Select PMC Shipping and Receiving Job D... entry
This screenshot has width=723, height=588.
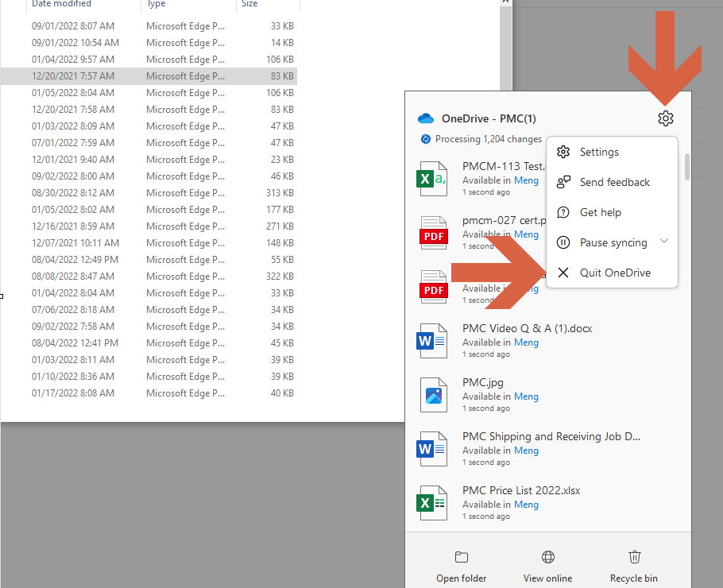click(x=551, y=436)
